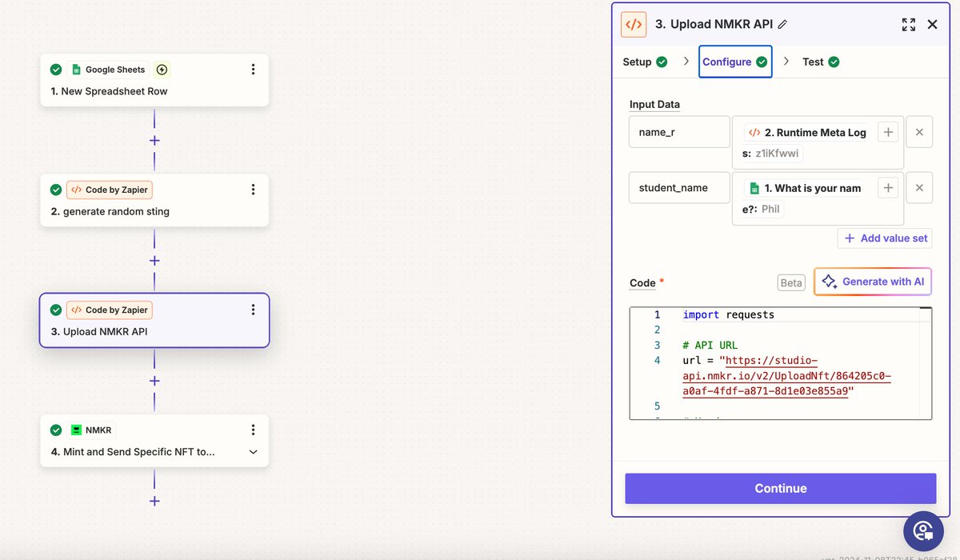The image size is (960, 560).
Task: Click Add value set
Action: [x=885, y=238]
